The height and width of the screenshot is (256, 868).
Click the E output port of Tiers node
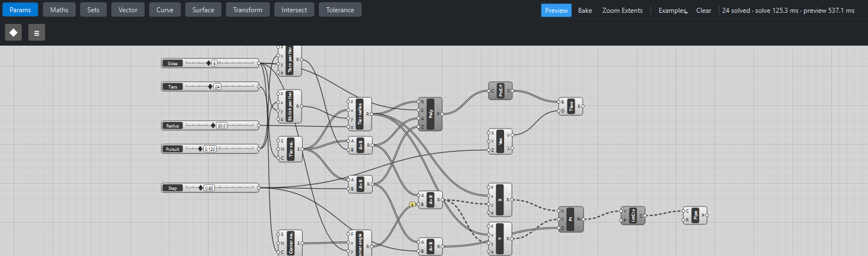[x=583, y=106]
